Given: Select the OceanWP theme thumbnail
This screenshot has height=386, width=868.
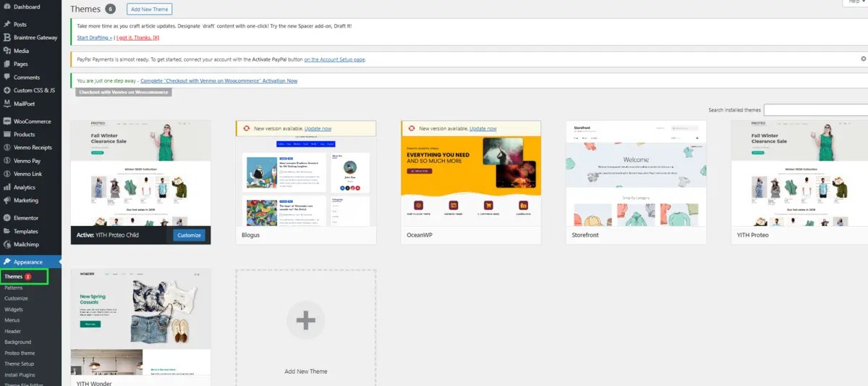Looking at the screenshot, I should pyautogui.click(x=471, y=181).
